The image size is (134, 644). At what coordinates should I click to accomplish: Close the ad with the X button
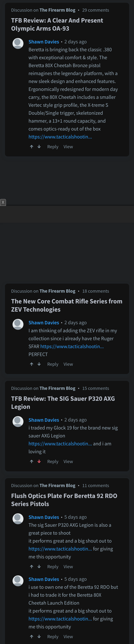pyautogui.click(x=3, y=202)
